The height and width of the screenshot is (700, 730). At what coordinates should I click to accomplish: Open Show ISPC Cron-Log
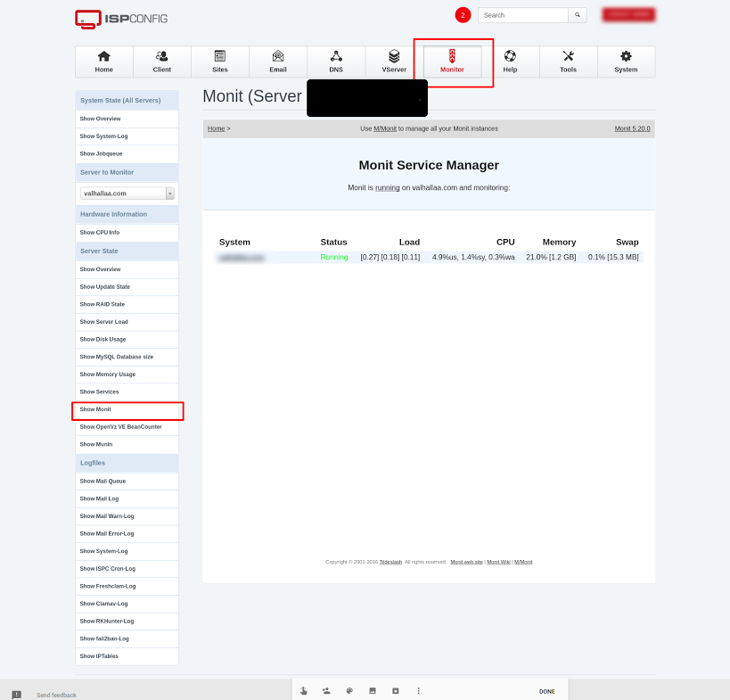tap(127, 569)
